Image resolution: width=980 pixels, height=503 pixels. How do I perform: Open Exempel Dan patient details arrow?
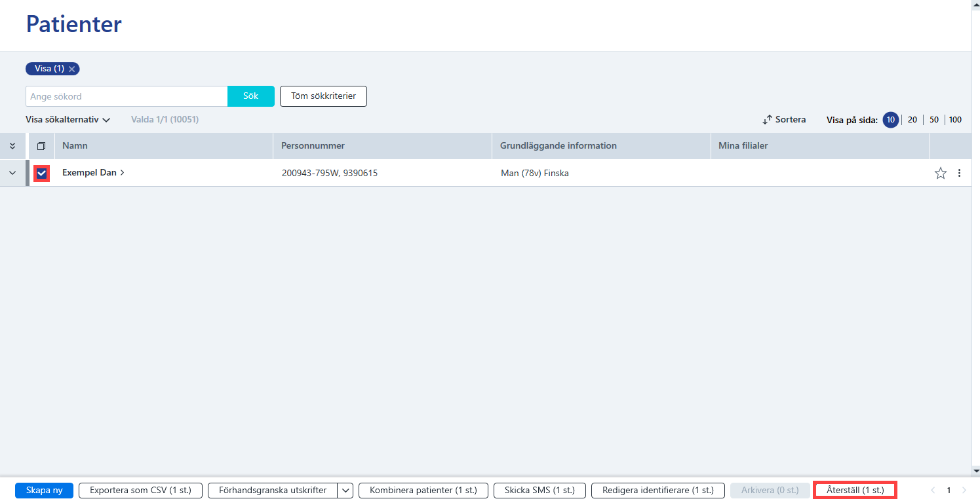(123, 173)
